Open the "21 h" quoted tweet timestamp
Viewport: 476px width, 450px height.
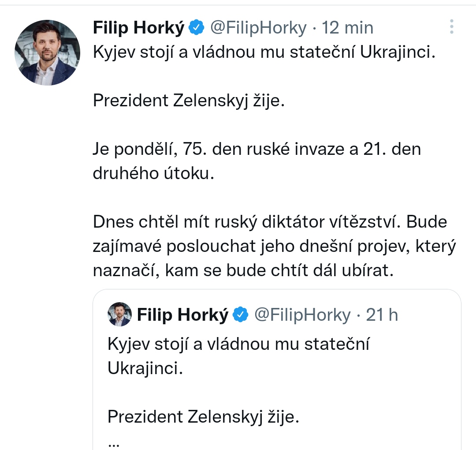coord(382,315)
